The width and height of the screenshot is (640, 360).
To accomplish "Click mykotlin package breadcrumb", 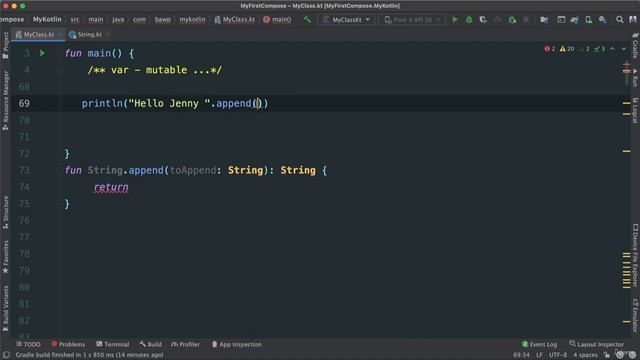I will click(192, 19).
